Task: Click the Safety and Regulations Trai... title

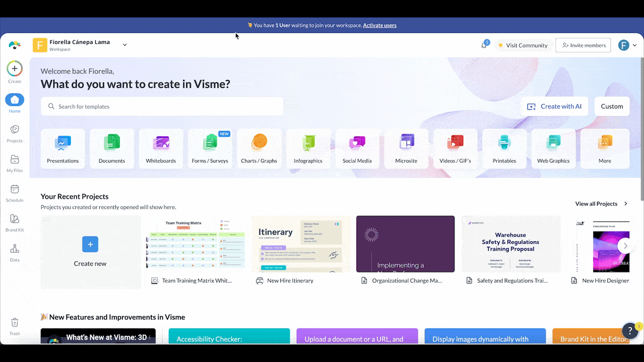Action: click(x=513, y=280)
